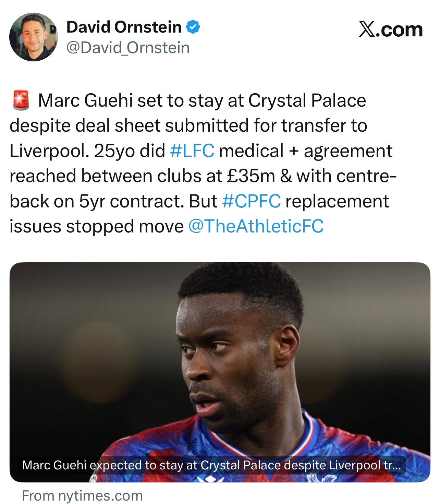Click the card caption about Marc Guehi
Screen dimensions: 440x504
click(x=211, y=465)
